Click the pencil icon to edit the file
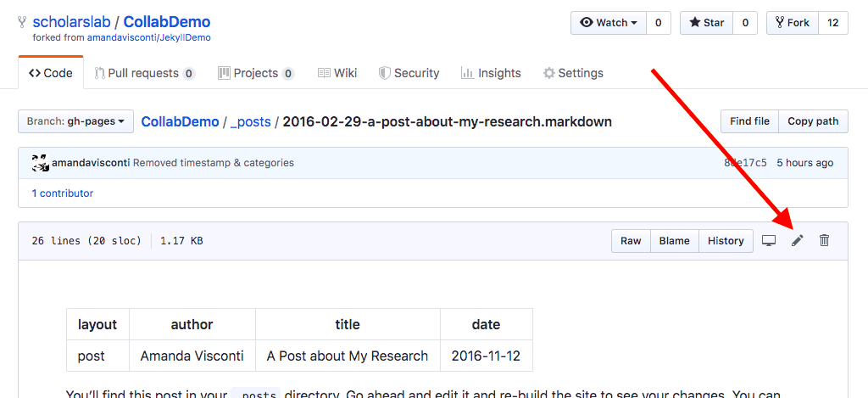The image size is (868, 398). pyautogui.click(x=797, y=241)
